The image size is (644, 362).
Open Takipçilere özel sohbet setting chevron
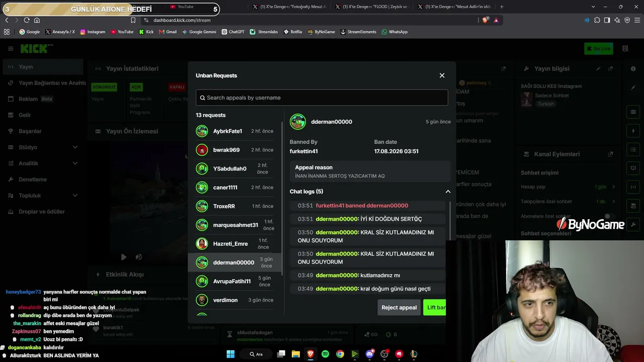pyautogui.click(x=613, y=202)
